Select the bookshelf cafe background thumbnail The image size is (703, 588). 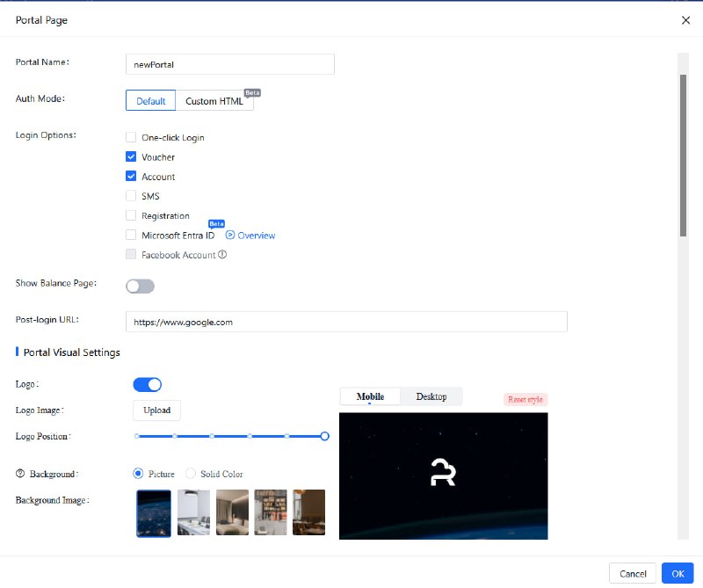271,512
